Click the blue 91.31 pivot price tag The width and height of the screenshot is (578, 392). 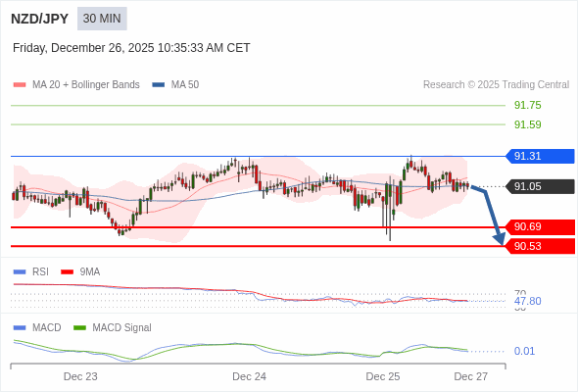pos(540,157)
